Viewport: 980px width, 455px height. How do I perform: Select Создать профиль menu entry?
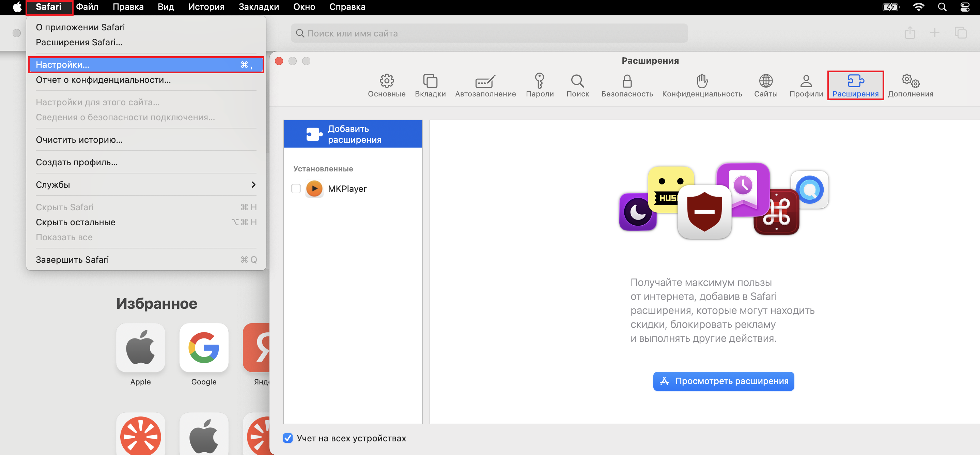[76, 162]
